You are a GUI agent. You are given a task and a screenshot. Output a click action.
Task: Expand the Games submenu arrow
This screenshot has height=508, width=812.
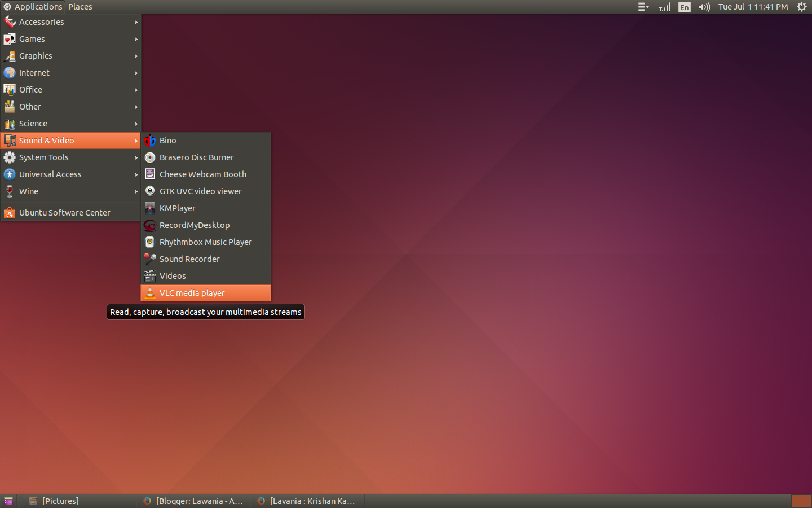coord(136,39)
